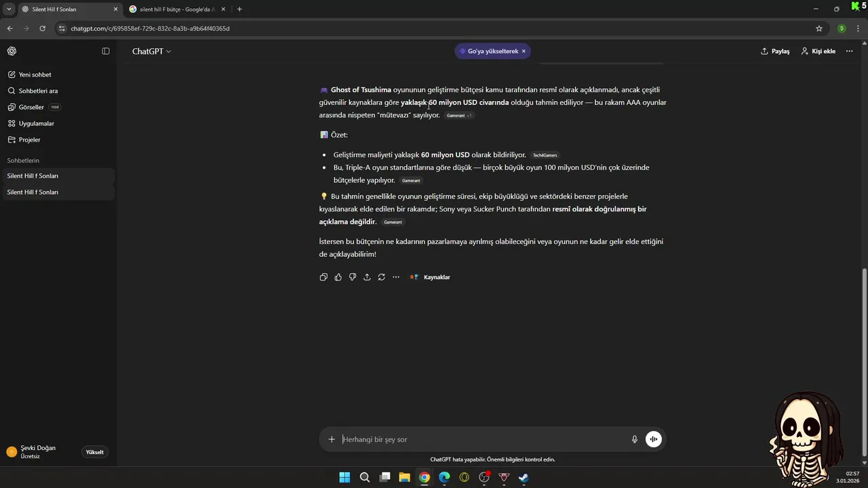Start voice mode with the waveform button

pyautogui.click(x=653, y=439)
